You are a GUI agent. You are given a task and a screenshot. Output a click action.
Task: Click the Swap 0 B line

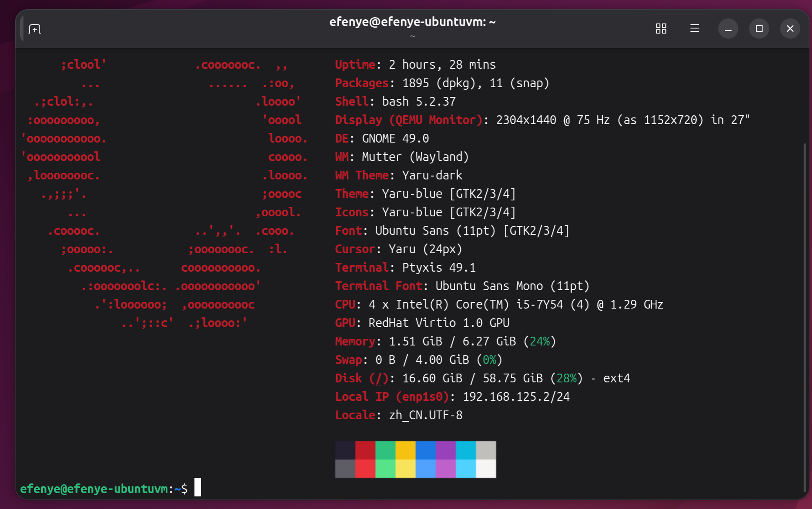coord(419,360)
